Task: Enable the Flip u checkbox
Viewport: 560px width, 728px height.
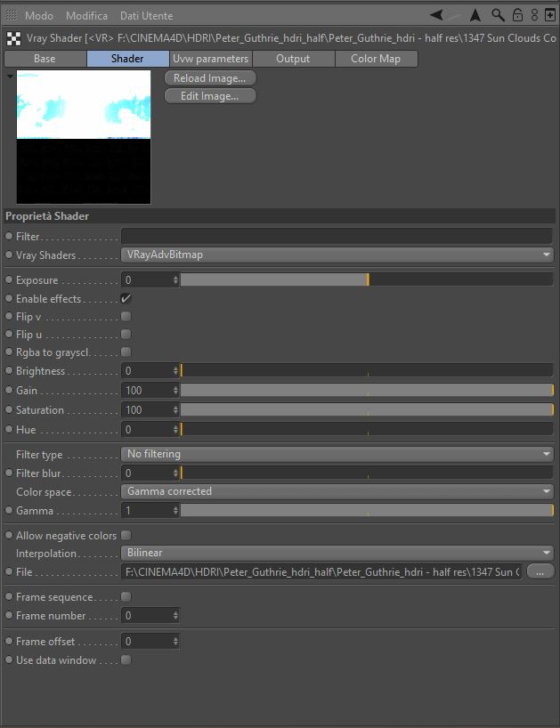Action: point(126,334)
